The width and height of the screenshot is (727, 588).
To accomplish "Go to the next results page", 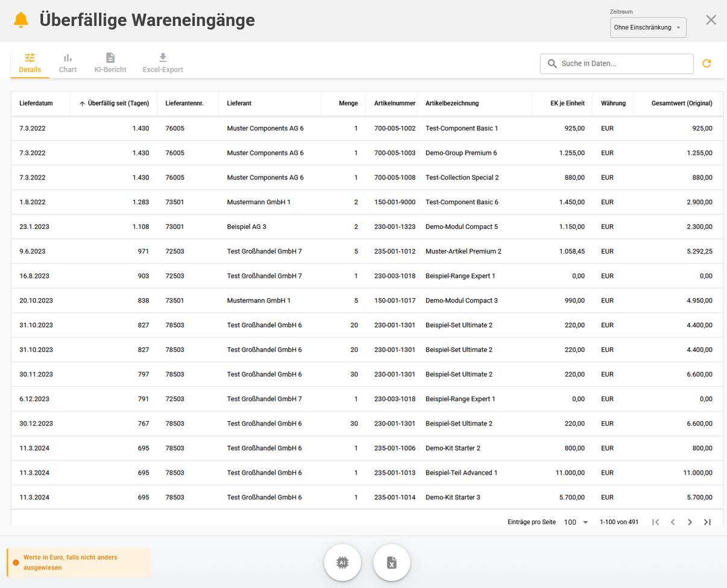I will coord(690,522).
